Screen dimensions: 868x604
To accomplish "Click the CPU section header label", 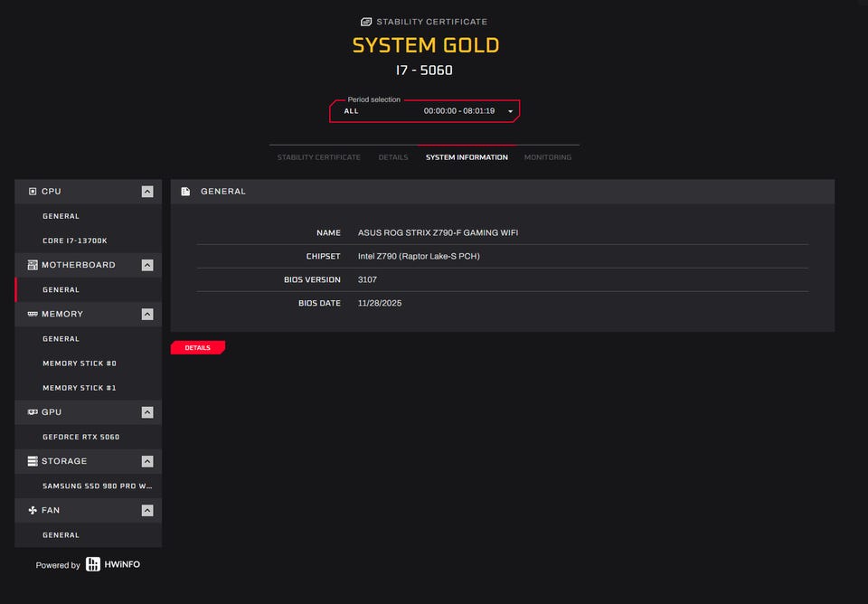I will [51, 191].
